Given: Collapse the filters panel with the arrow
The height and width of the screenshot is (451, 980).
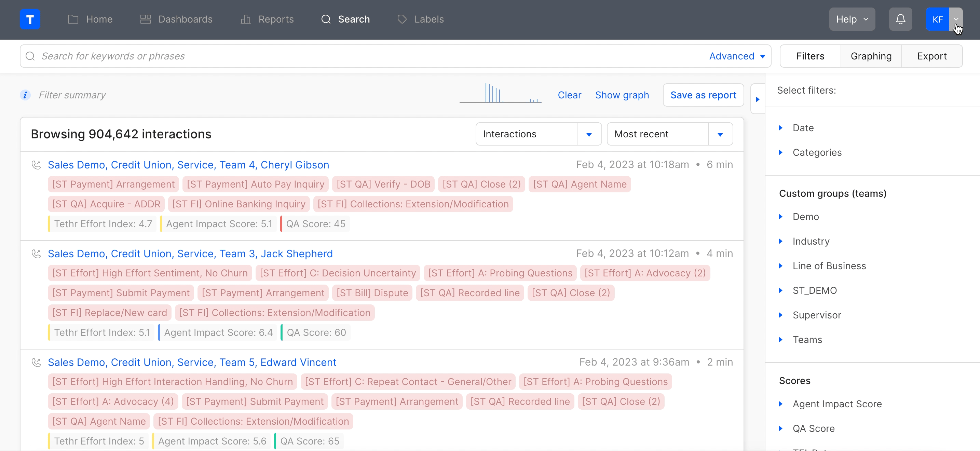Looking at the screenshot, I should [758, 99].
